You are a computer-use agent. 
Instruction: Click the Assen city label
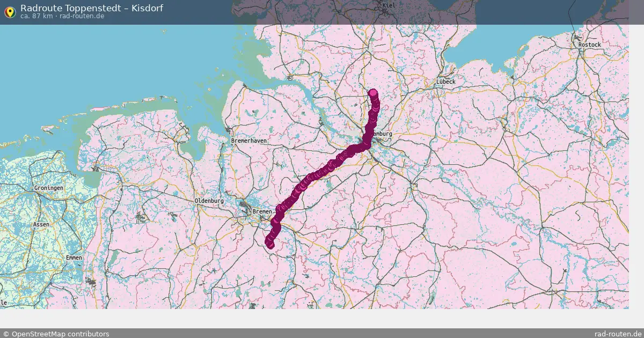click(x=41, y=224)
